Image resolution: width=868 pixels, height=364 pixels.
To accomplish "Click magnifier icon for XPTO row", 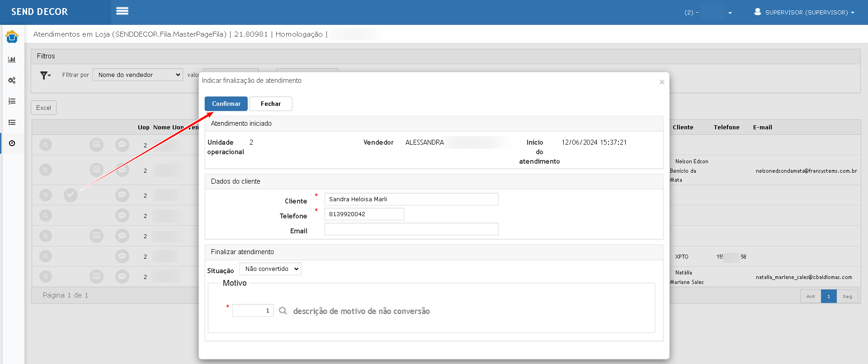I will [x=46, y=256].
